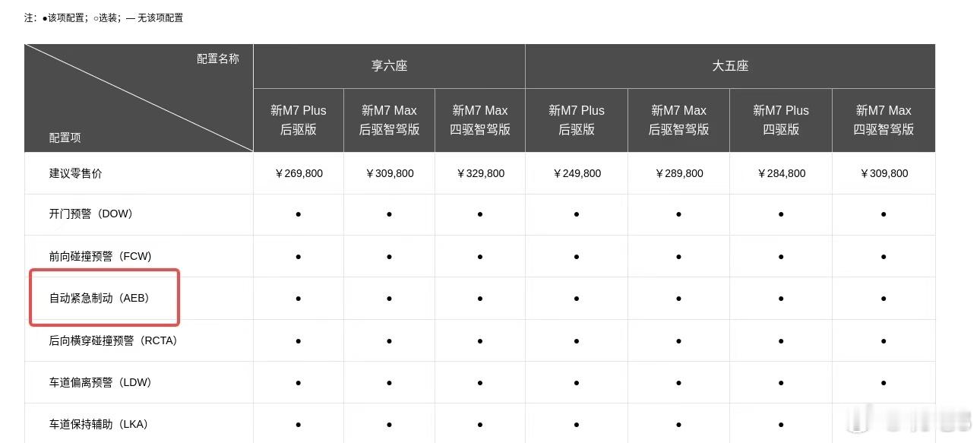
Task: Click DOW dot under 享六座 新M7 Plus 后驱版
Action: pyautogui.click(x=299, y=214)
